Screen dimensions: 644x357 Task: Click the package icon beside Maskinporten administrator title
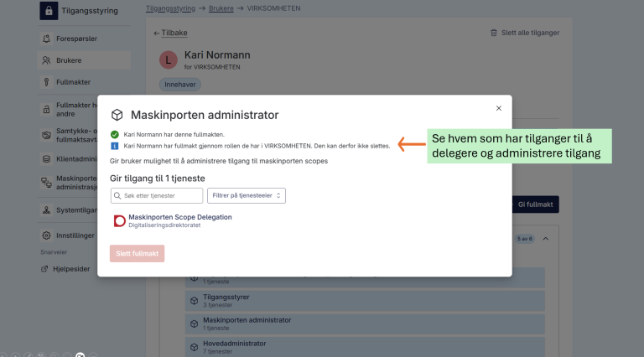(x=117, y=115)
